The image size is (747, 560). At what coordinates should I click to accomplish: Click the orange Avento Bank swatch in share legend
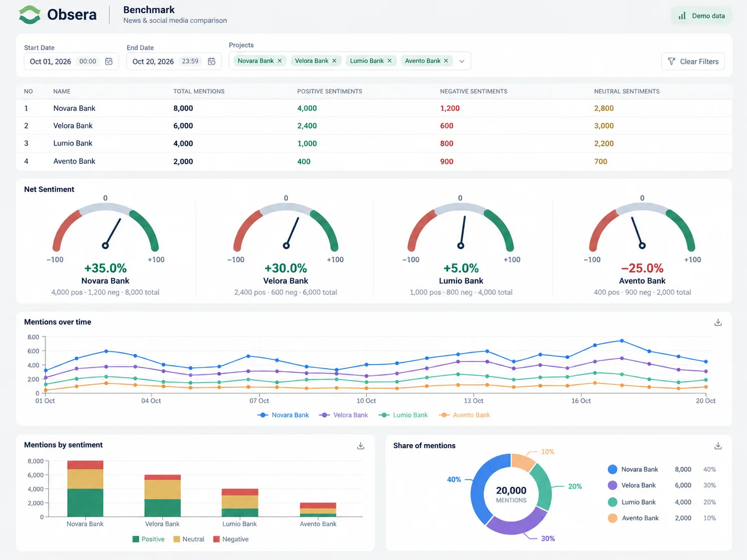coord(612,518)
